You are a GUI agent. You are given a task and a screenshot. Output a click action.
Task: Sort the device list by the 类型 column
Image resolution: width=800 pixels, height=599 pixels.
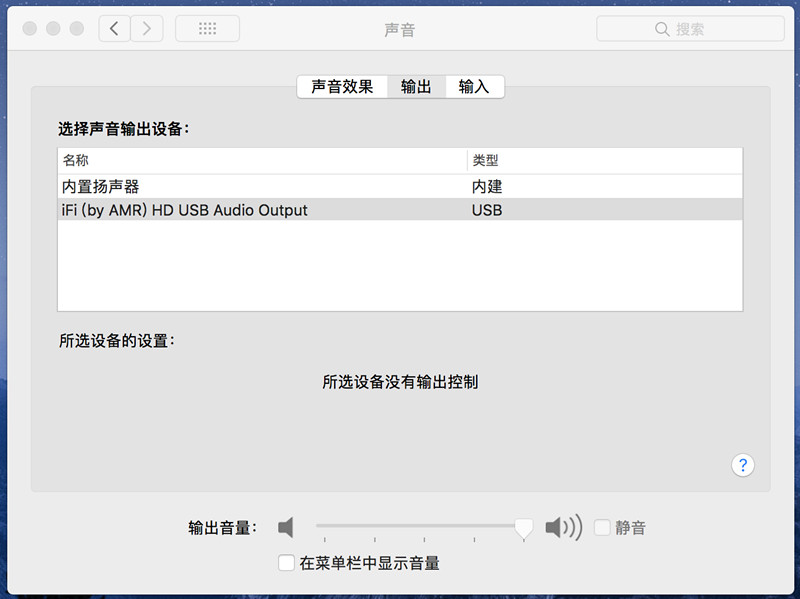tap(604, 160)
